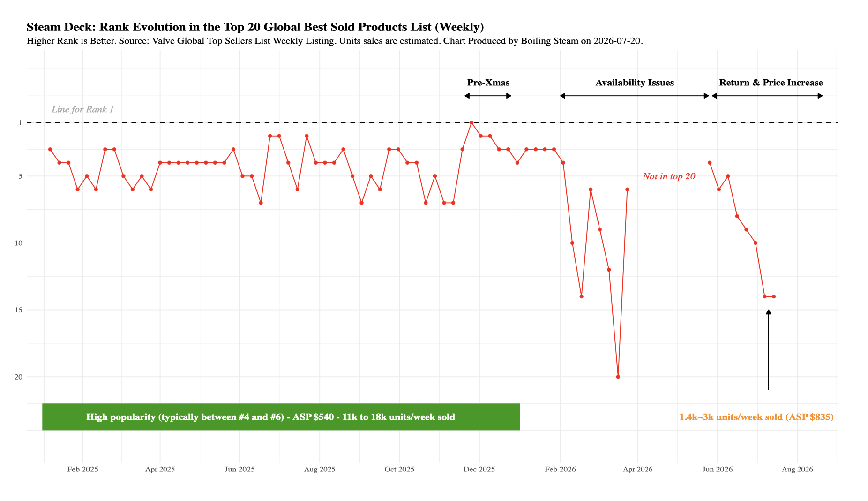Click the Source subtitle text line
Image resolution: width=868 pixels, height=501 pixels.
click(x=335, y=41)
